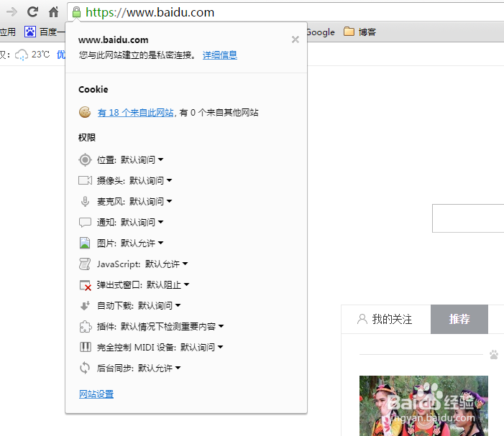Open the 详细信息 details link
504x436 pixels.
(220, 55)
